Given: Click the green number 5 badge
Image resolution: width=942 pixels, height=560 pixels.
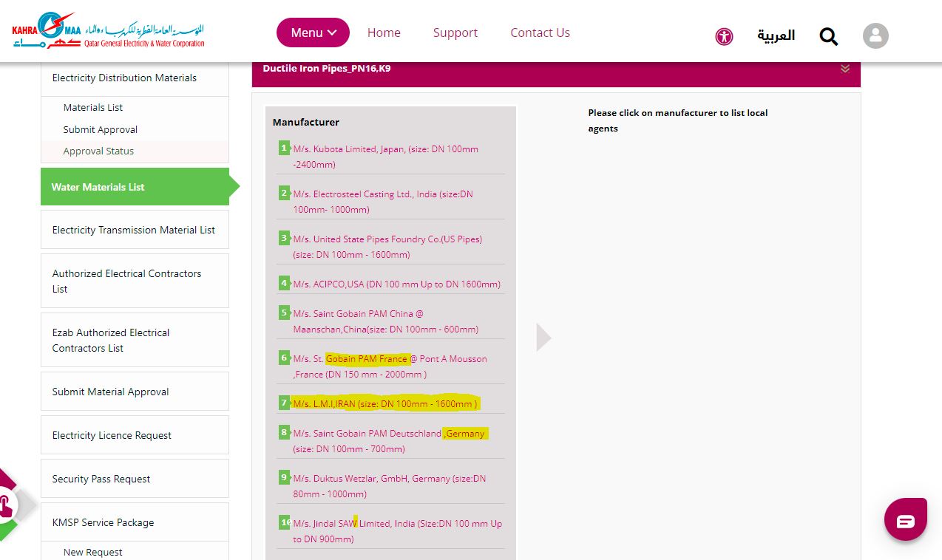Looking at the screenshot, I should coord(284,313).
